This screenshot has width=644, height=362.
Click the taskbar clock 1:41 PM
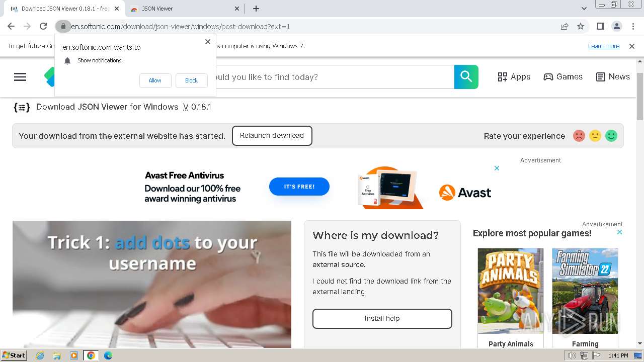[x=618, y=355]
